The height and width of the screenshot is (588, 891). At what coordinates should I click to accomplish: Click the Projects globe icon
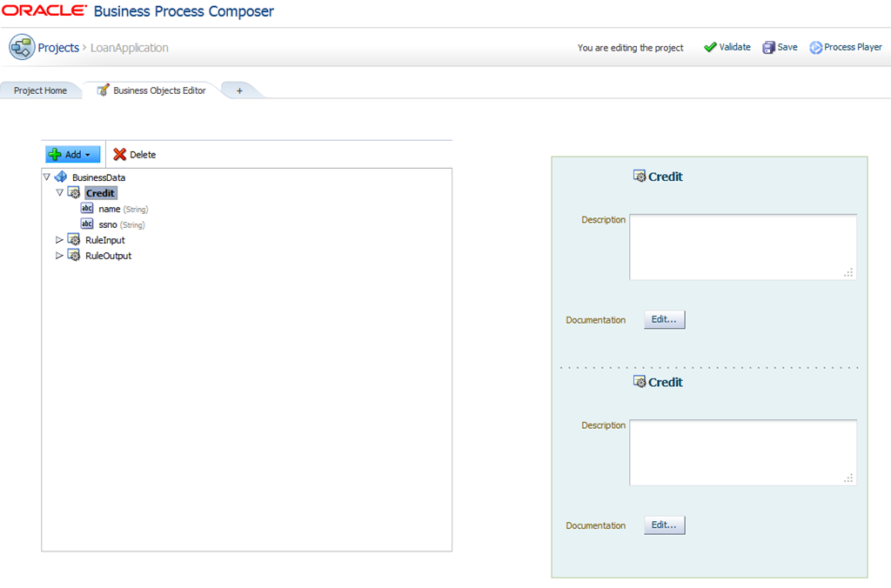point(22,48)
